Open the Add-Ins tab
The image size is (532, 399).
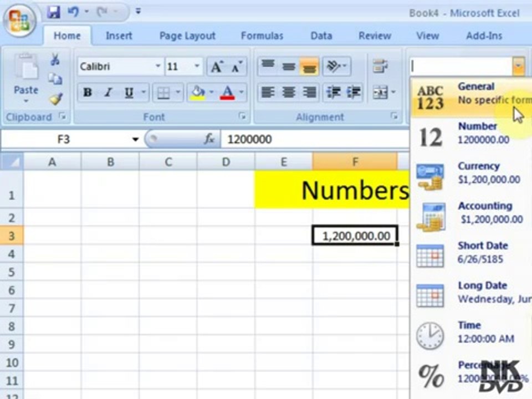point(484,35)
